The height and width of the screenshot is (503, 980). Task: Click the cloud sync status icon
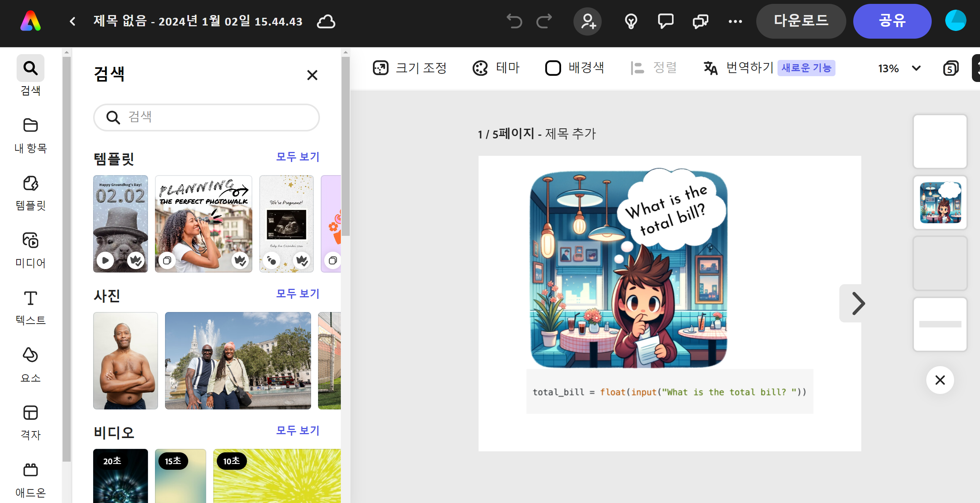pos(326,22)
